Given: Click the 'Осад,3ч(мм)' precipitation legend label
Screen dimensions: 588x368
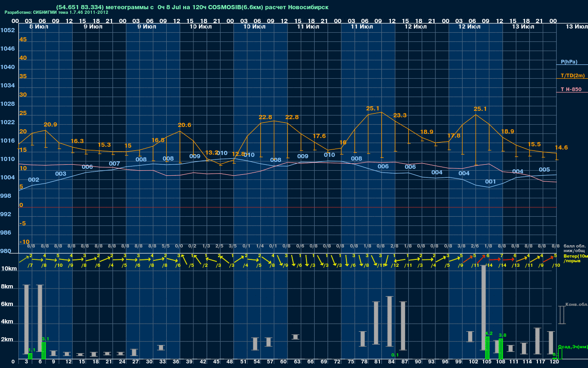Looking at the screenshot, I should (x=573, y=346).
